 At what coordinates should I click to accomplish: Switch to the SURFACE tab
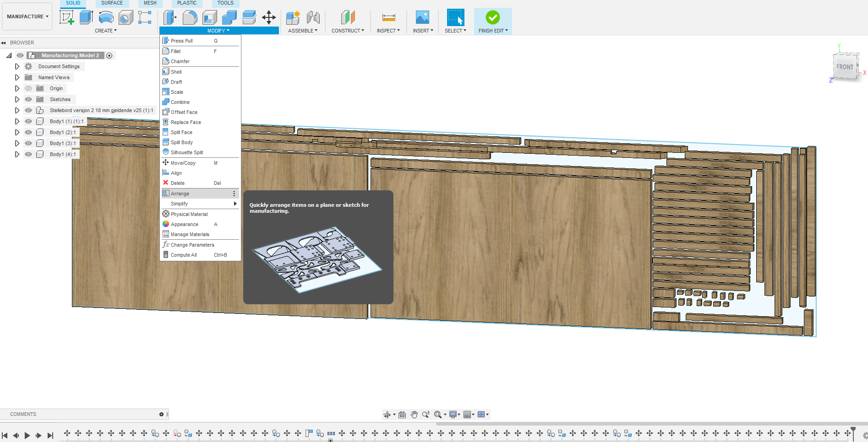click(112, 3)
